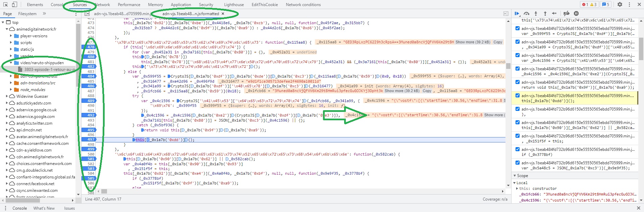Viewport: 644px width, 212px height.
Task: Expand the node_modules folder
Action: coord(11,90)
